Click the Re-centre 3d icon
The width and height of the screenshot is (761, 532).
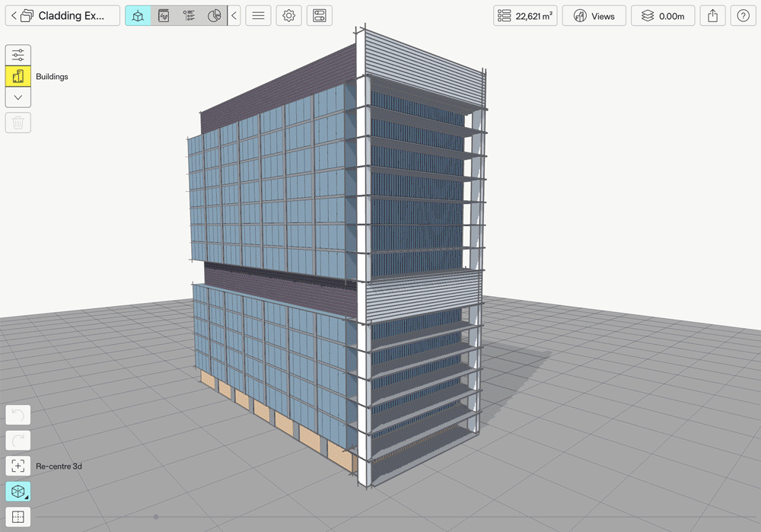pyautogui.click(x=18, y=466)
